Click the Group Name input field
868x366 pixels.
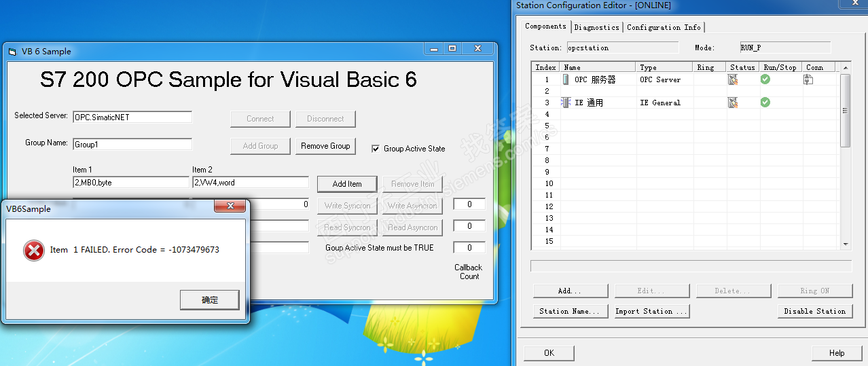coord(132,144)
